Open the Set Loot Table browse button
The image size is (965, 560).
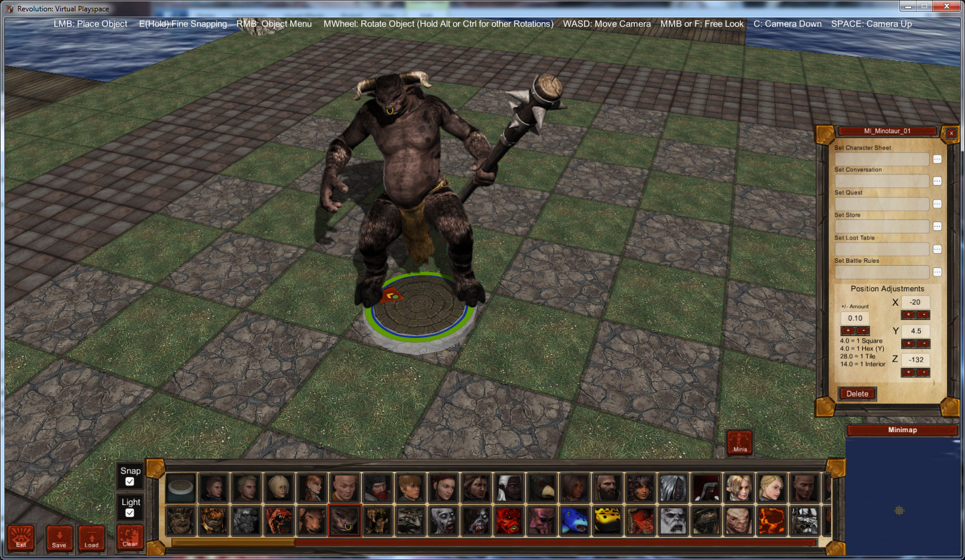[938, 249]
